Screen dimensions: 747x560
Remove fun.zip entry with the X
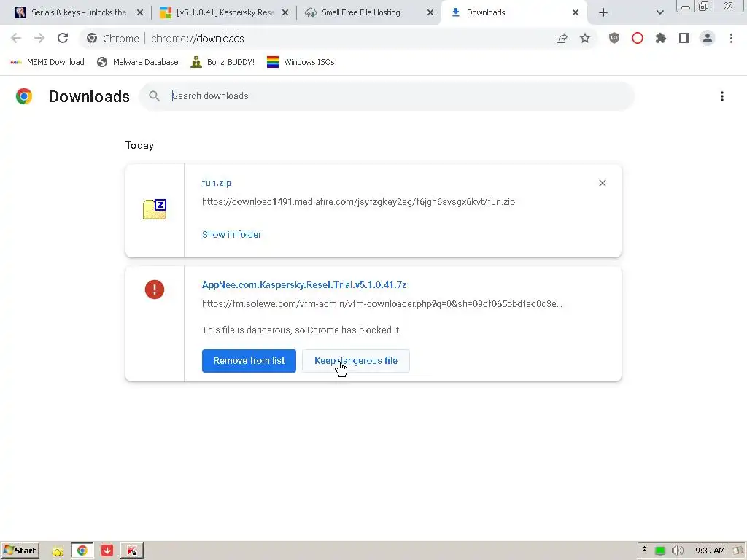(602, 183)
